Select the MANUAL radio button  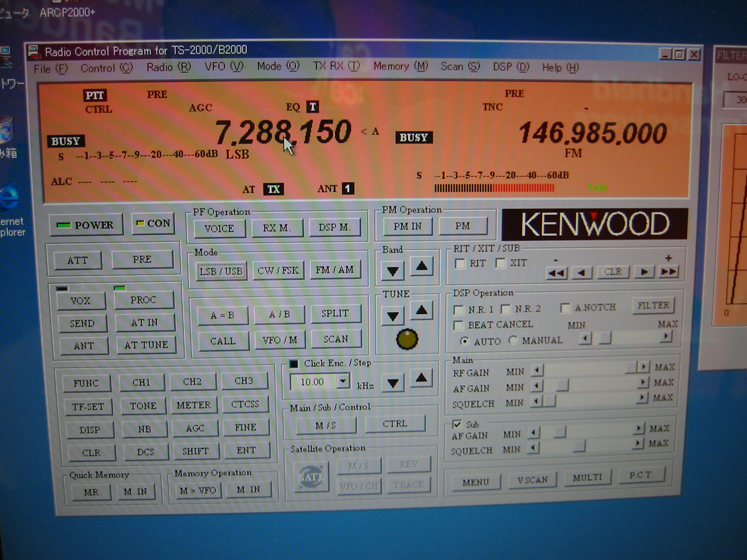513,340
